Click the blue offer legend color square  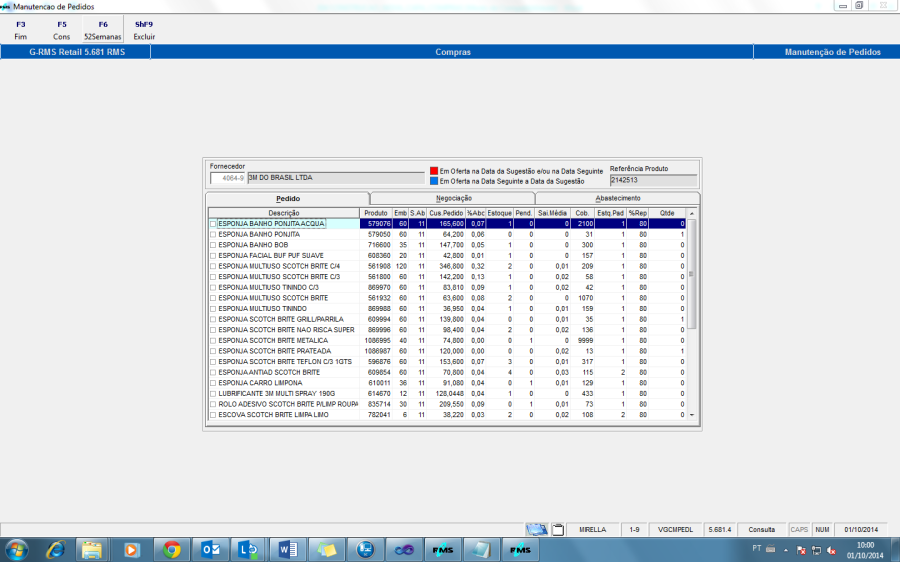tap(434, 181)
